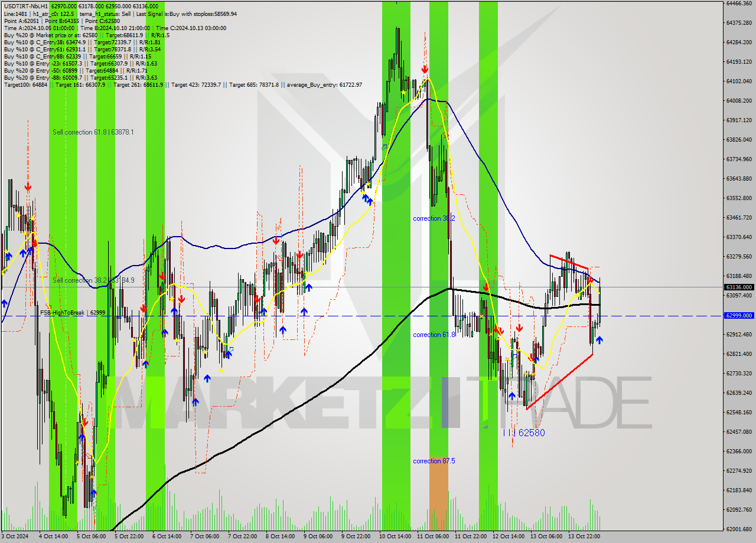Screen dimensions: 756x543
Task: Click the '11 Oct 22:00' time axis label
Action: 471,537
